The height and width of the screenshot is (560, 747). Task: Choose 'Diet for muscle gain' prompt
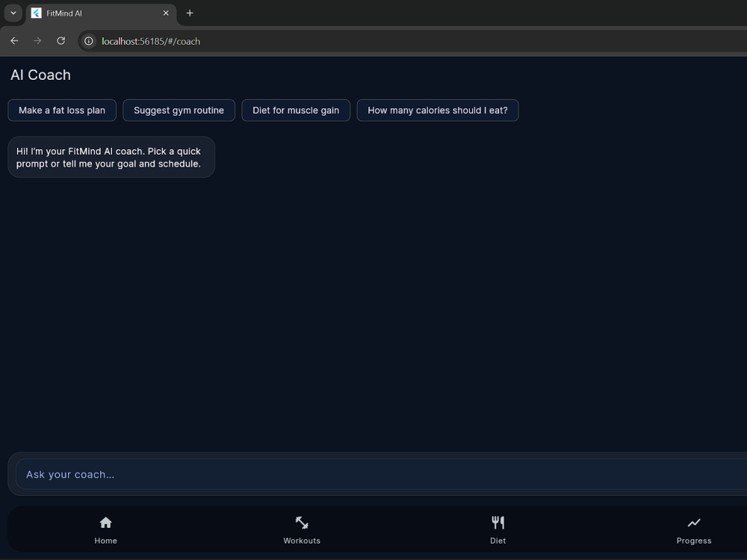point(296,111)
